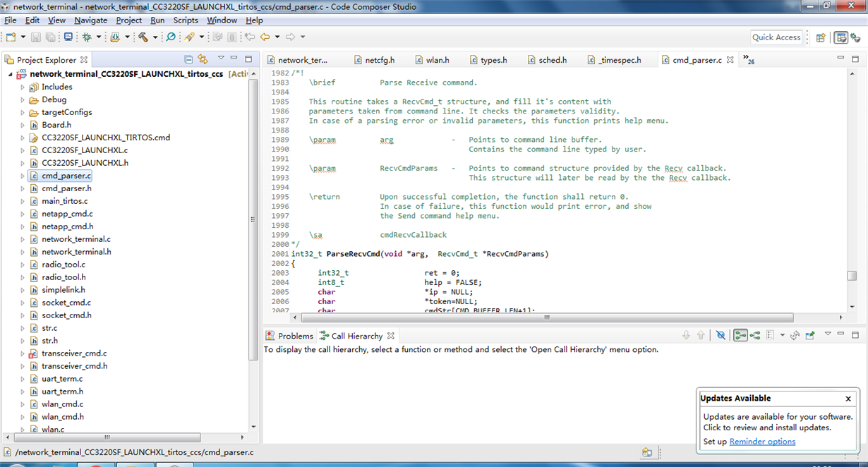Screen dimensions: 868x467
Task: Open the Scripts menu
Action: [x=186, y=20]
